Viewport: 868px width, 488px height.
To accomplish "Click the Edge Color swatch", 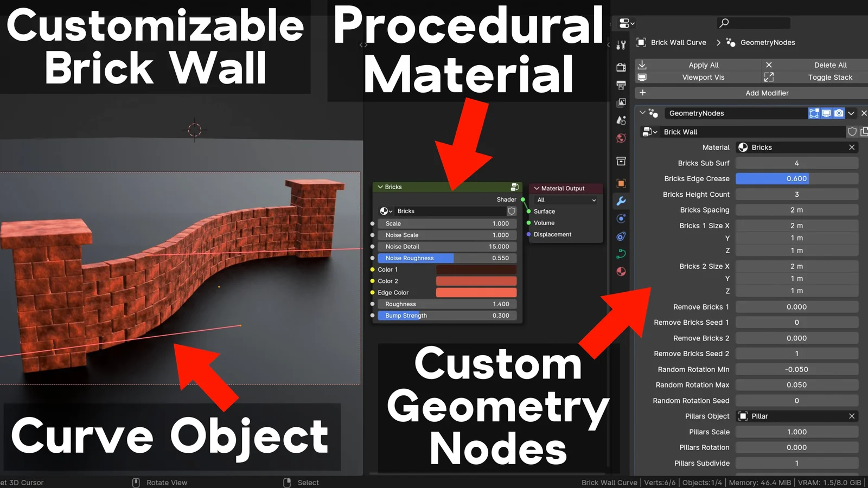I will click(x=476, y=293).
